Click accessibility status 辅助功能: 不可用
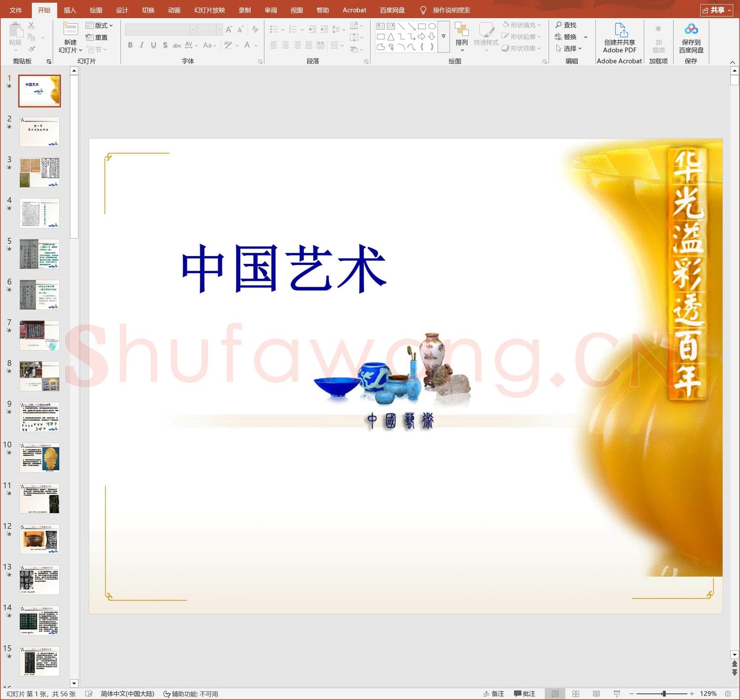Screen dimensions: 740x700 tap(191, 694)
